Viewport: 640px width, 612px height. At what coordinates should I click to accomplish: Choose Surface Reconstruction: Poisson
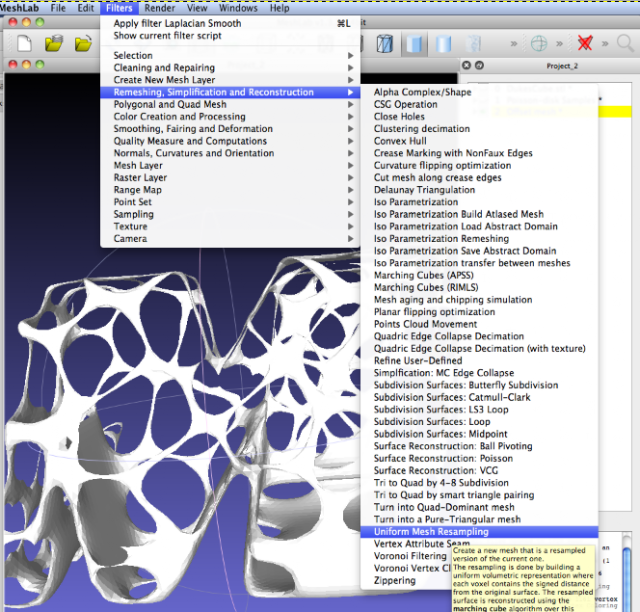click(x=480, y=458)
